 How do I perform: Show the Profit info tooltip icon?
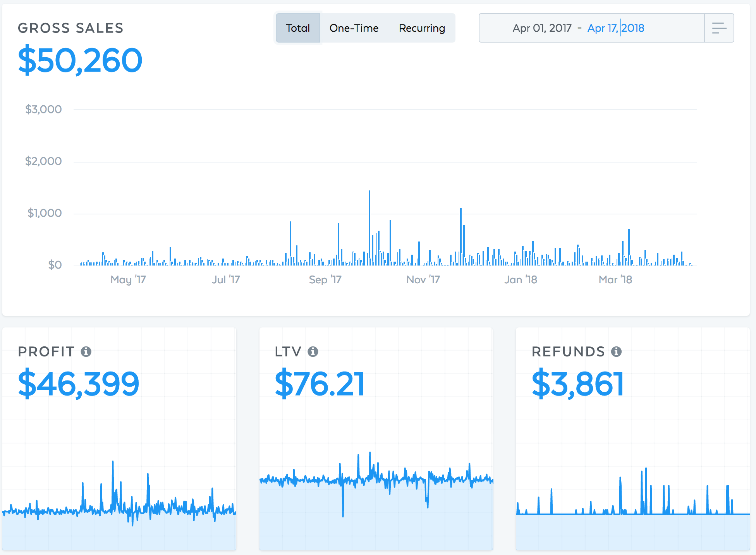(x=86, y=351)
